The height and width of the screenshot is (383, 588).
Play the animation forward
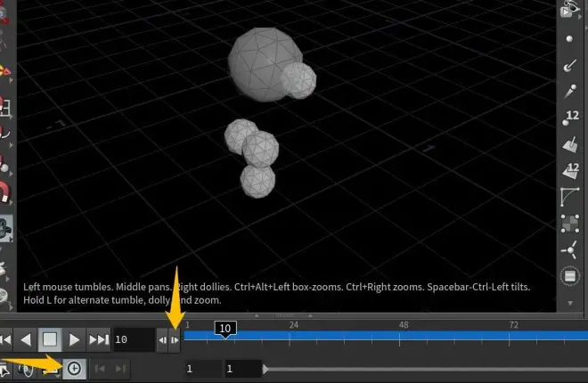coord(74,340)
